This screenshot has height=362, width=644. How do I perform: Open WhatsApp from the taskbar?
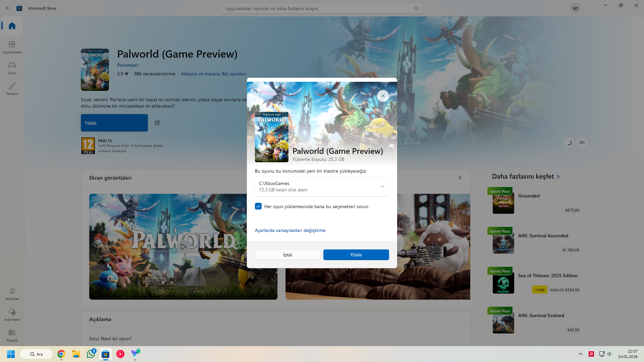tap(91, 354)
